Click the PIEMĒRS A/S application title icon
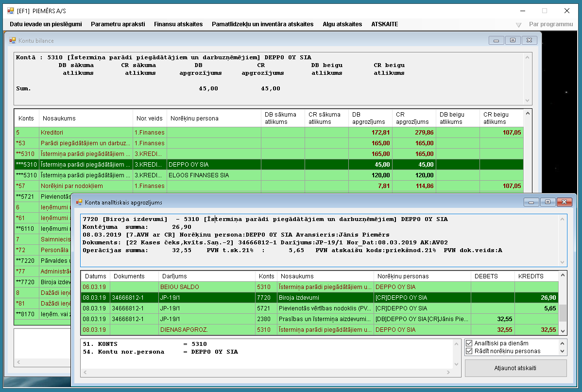Viewport: 582px width, 392px height. point(10,11)
